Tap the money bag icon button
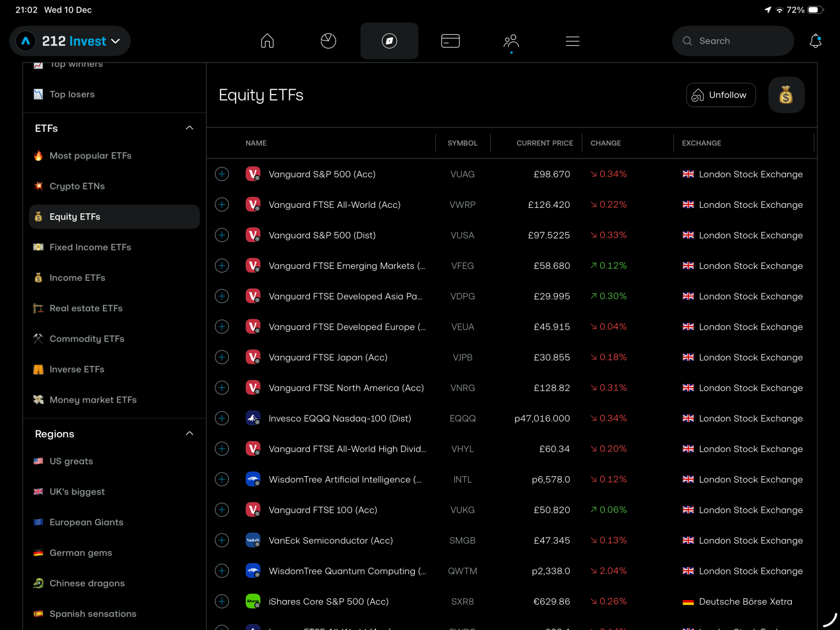This screenshot has width=840, height=630. click(786, 95)
